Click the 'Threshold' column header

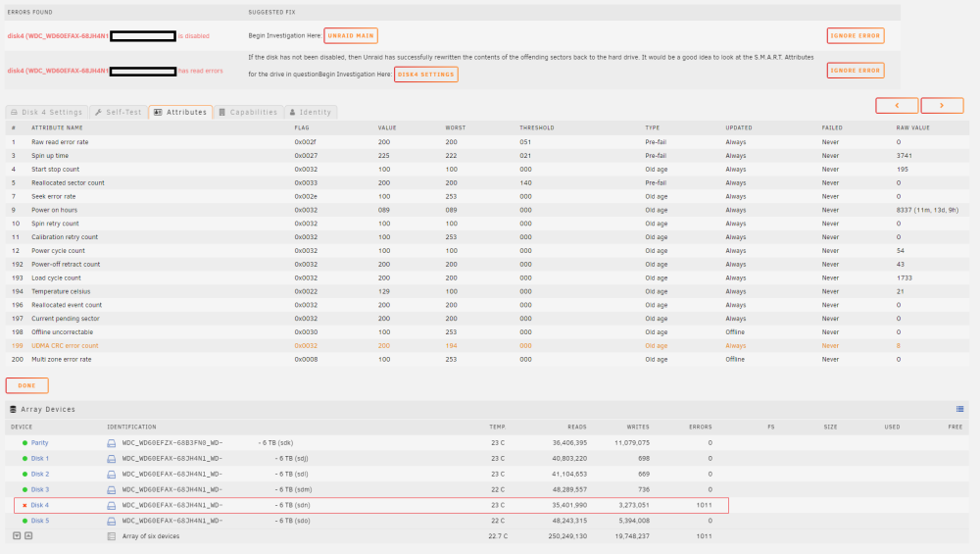[536, 127]
